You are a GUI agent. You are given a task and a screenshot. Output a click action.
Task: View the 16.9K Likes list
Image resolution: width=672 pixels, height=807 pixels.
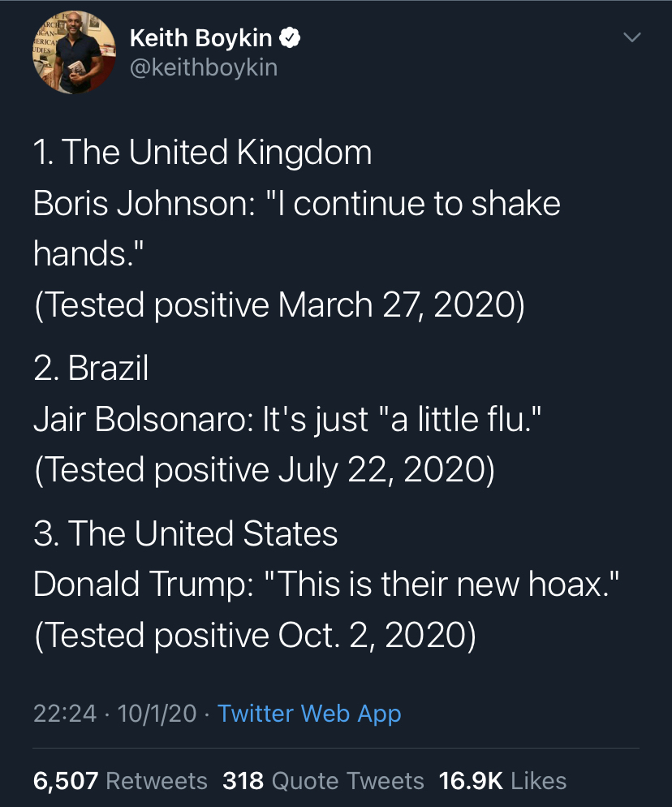(502, 781)
